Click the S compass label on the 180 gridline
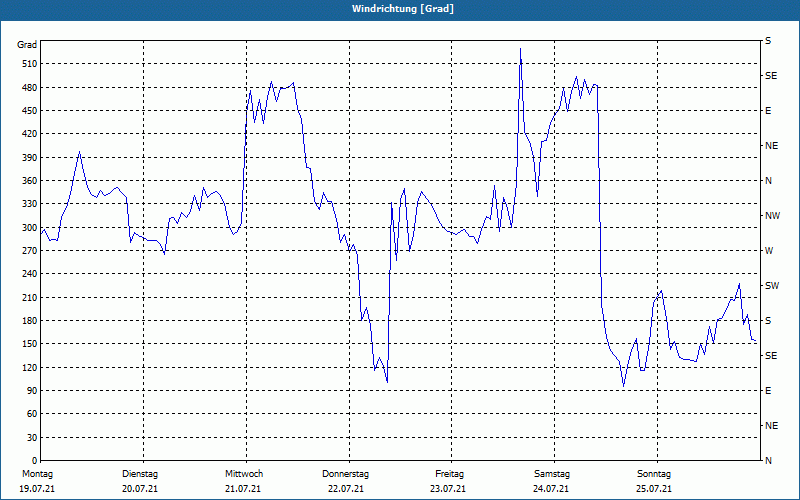 [x=768, y=321]
